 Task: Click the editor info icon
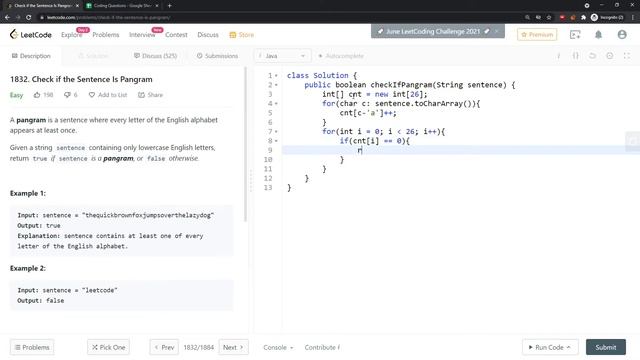[558, 56]
